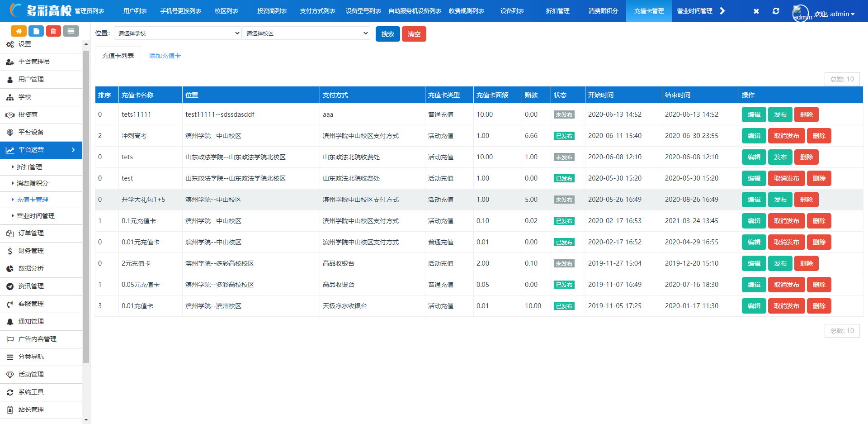Edit the tets11111 recharge card
868x424 pixels.
coord(754,114)
